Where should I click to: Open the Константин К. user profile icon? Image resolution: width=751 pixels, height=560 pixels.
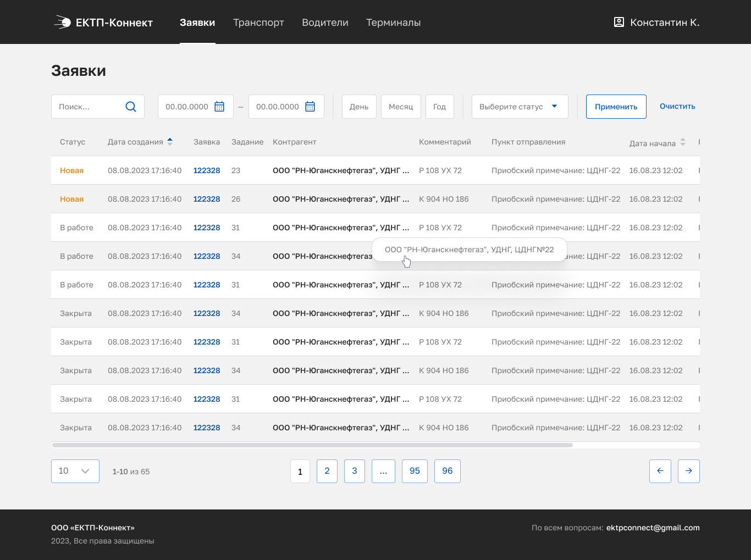pyautogui.click(x=619, y=22)
